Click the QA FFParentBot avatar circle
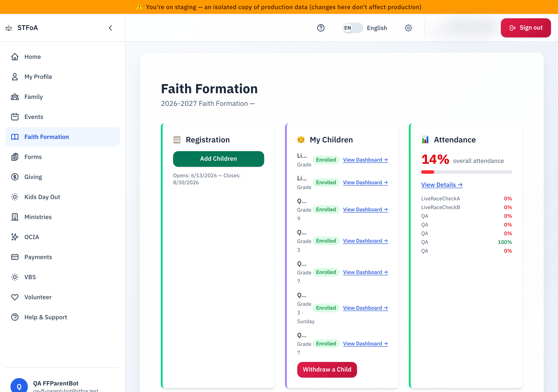 (x=19, y=386)
